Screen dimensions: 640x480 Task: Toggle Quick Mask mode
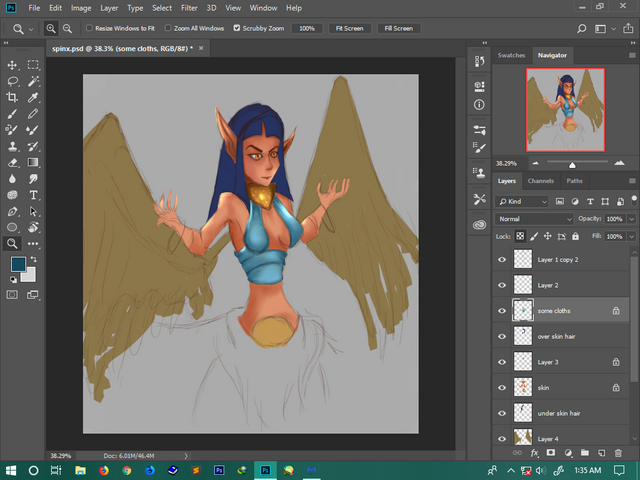12,295
